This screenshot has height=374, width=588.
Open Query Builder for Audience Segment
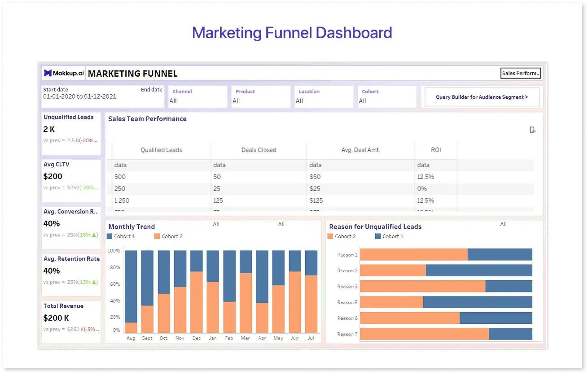pyautogui.click(x=482, y=97)
